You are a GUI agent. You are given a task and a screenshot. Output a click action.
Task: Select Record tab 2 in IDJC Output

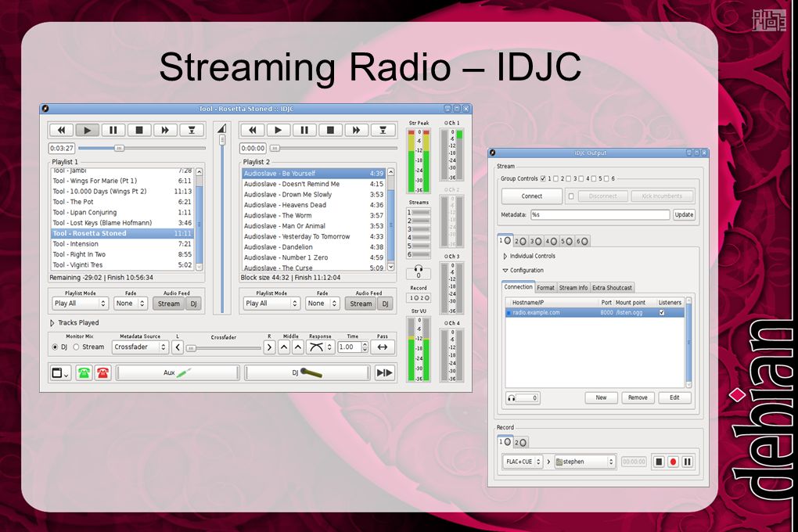(520, 443)
